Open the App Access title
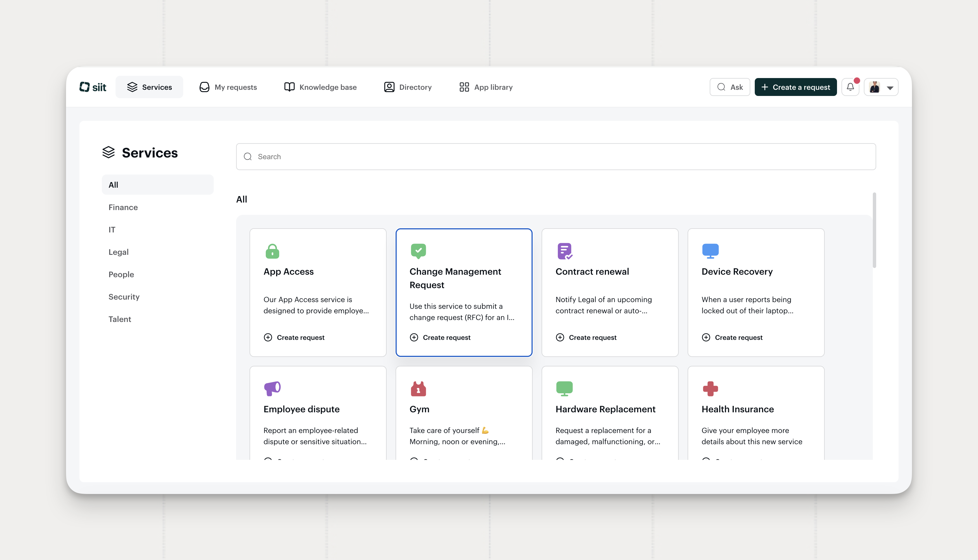The image size is (978, 560). point(288,272)
